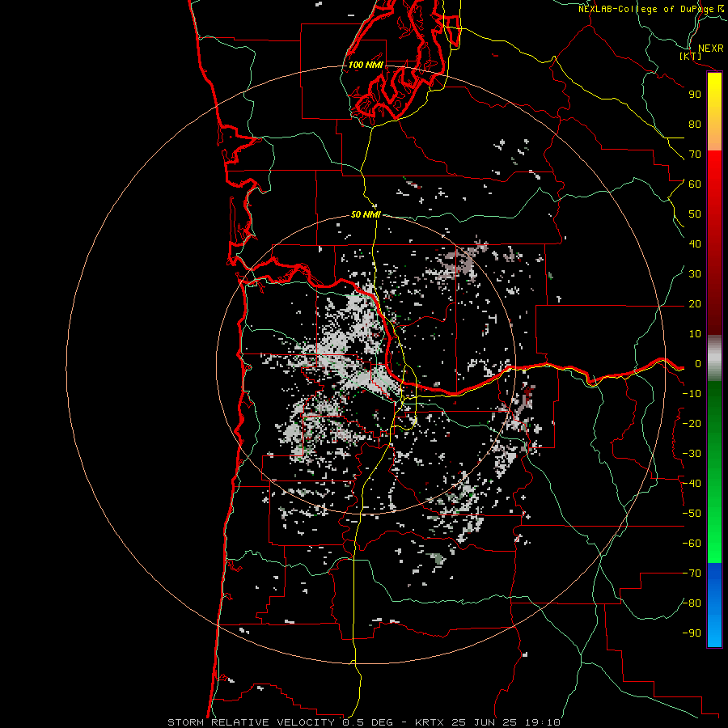
Task: Click the "[KT]" units label
Action: (691, 56)
